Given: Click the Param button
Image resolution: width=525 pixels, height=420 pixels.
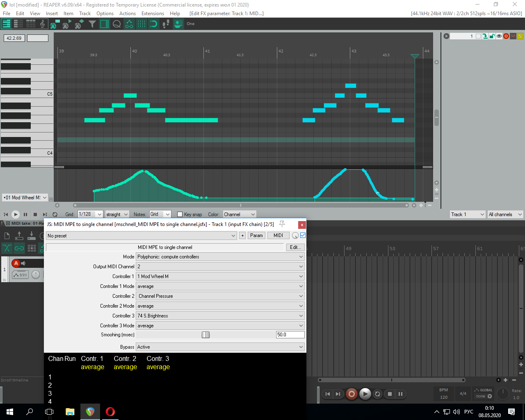Looking at the screenshot, I should (x=256, y=235).
